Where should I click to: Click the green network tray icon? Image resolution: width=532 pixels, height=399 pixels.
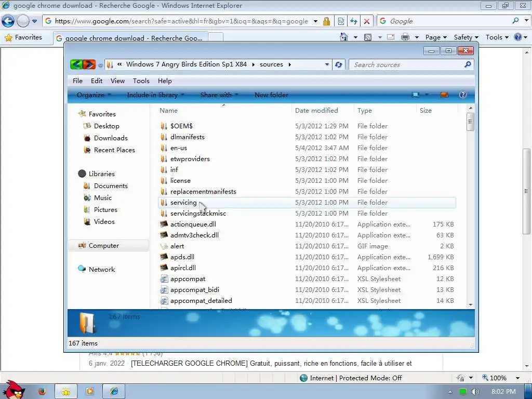click(462, 392)
